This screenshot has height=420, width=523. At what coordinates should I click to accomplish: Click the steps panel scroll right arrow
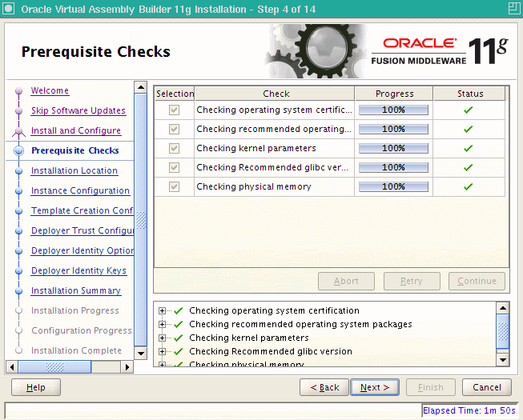tap(127, 367)
